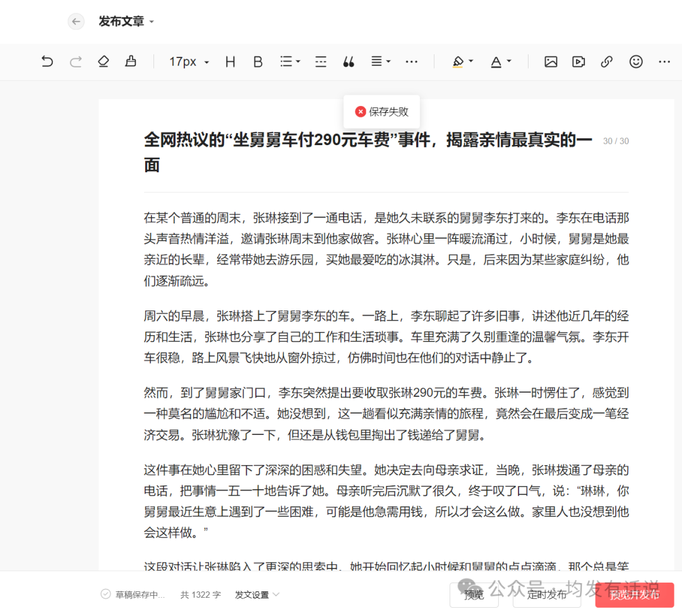Open the emoji picker icon
Screen dimensions: 682x616
tap(636, 62)
